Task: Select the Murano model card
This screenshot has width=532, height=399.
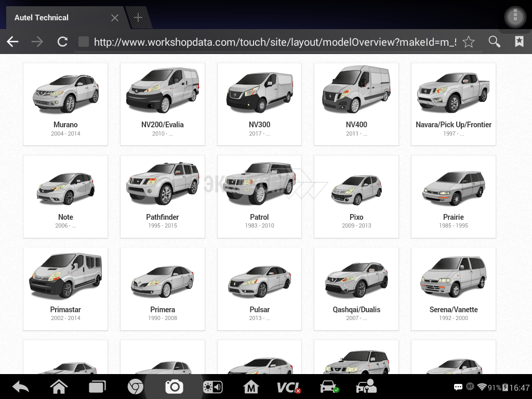Action: pos(65,104)
